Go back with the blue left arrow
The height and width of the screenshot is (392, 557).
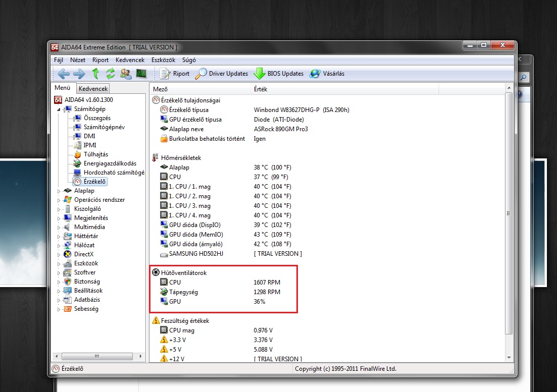click(64, 74)
